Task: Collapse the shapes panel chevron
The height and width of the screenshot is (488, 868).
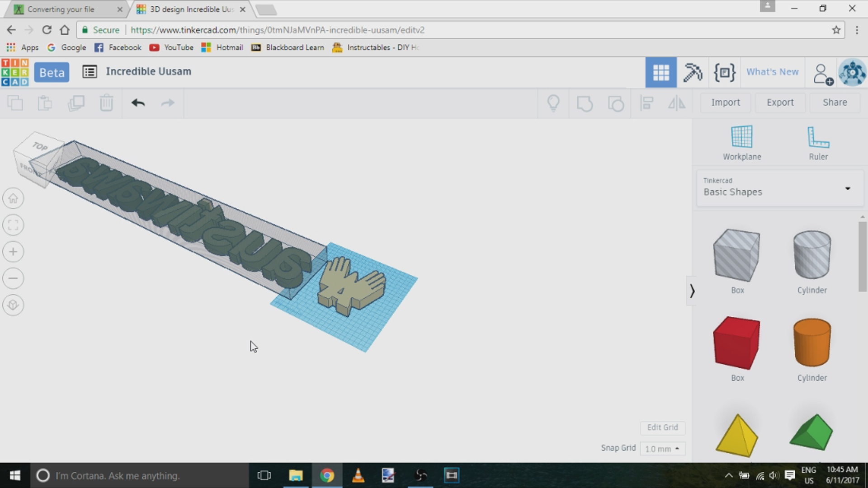Action: (x=692, y=291)
